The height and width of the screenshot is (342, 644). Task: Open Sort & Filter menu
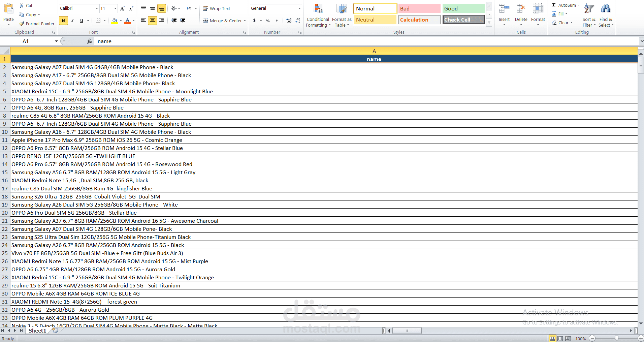[x=589, y=15]
